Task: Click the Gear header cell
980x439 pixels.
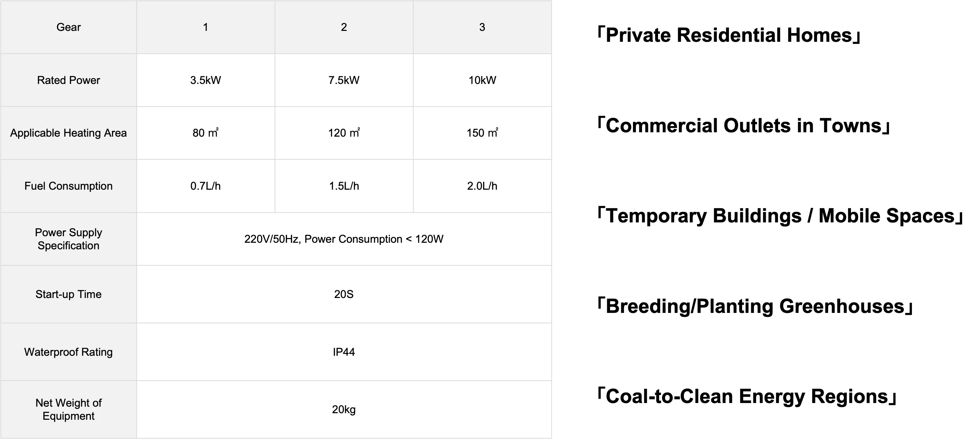Action: click(68, 27)
